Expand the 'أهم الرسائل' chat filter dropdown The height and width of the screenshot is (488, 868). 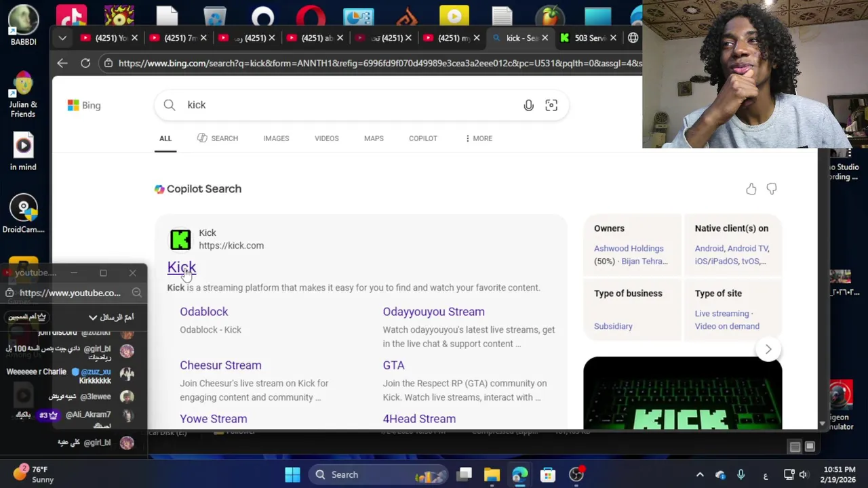pyautogui.click(x=111, y=317)
